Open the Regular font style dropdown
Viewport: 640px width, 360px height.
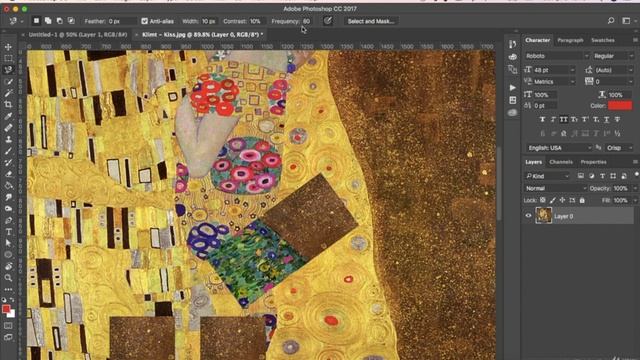tap(613, 56)
